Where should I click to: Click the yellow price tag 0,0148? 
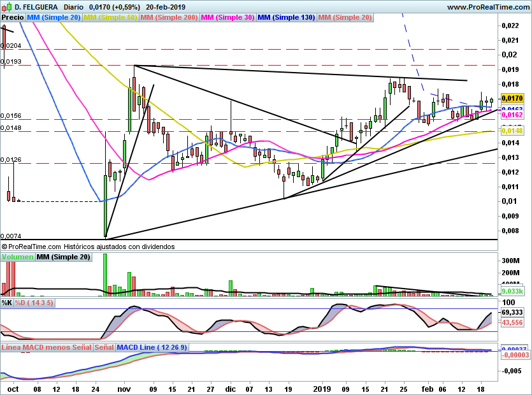[512, 131]
